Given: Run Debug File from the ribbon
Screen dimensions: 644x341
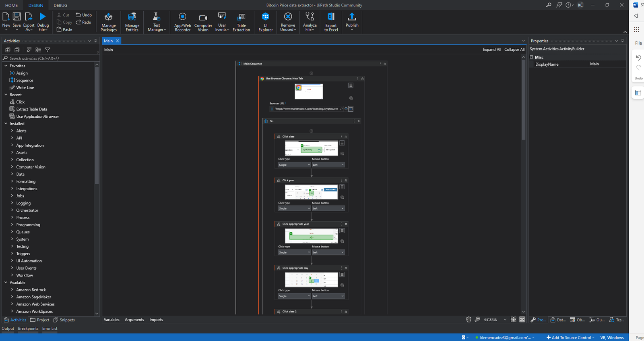Looking at the screenshot, I should 43,21.
